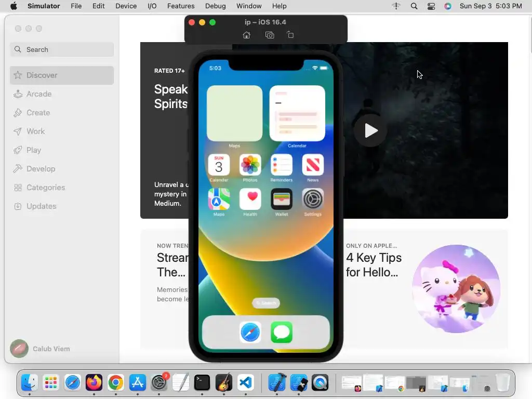Select Play in the App Store sidebar
Screen dimensions: 532x399
62,150
